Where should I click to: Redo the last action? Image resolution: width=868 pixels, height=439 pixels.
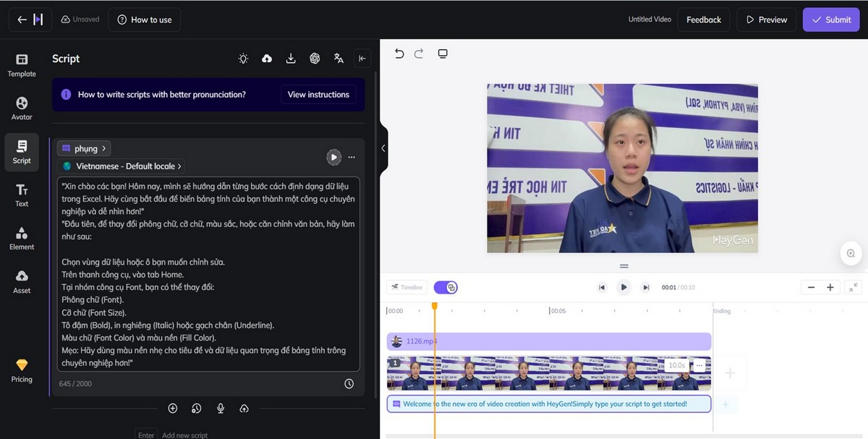tap(419, 54)
